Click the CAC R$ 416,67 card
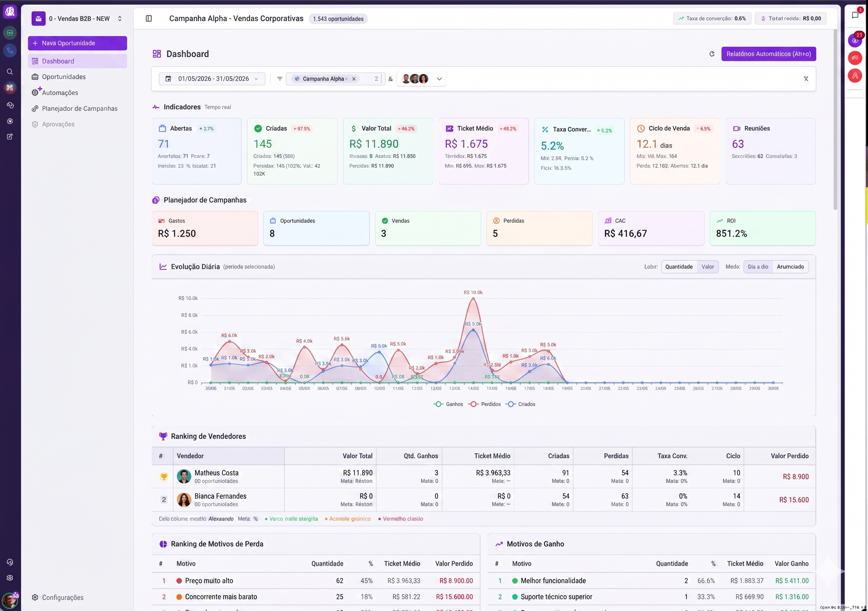This screenshot has width=868, height=611. pyautogui.click(x=651, y=228)
